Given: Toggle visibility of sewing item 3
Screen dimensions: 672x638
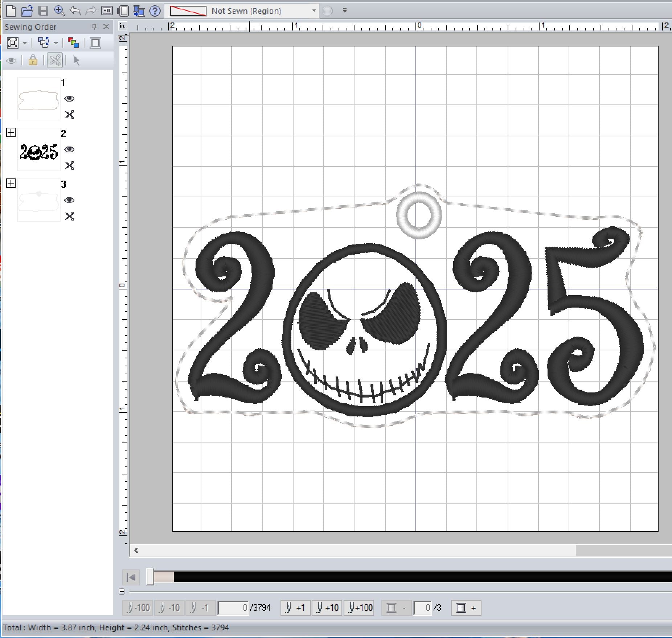Looking at the screenshot, I should click(69, 200).
